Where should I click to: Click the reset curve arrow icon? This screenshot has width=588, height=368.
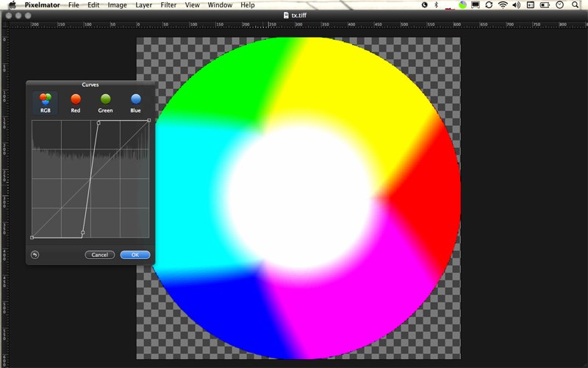(x=35, y=255)
